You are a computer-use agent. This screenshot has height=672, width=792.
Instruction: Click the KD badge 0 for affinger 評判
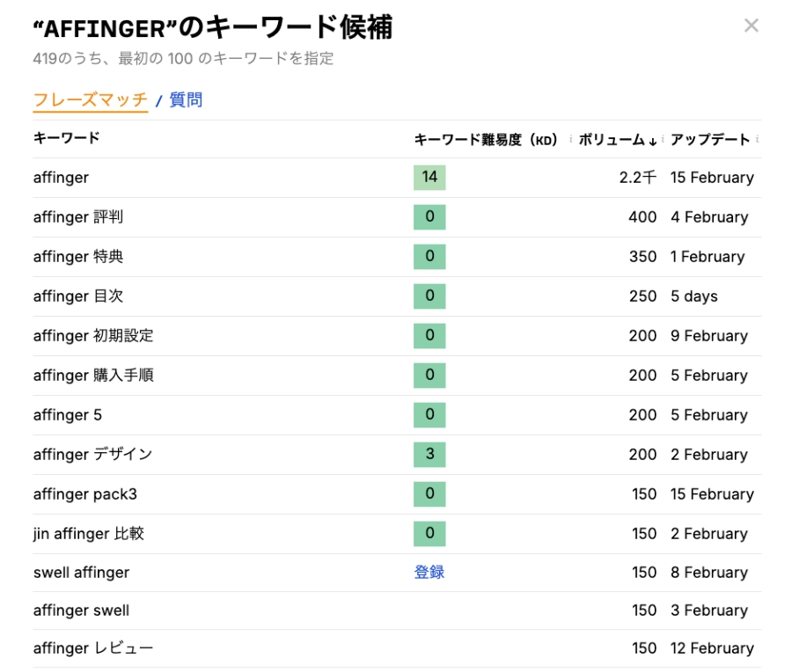pos(429,217)
